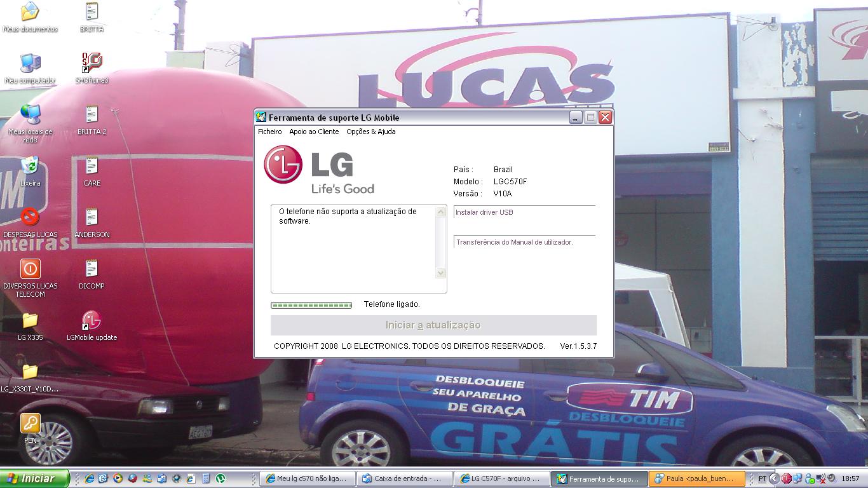The image size is (868, 488).
Task: Click the Ver.1.5.3.7 version text
Action: pyautogui.click(x=578, y=346)
